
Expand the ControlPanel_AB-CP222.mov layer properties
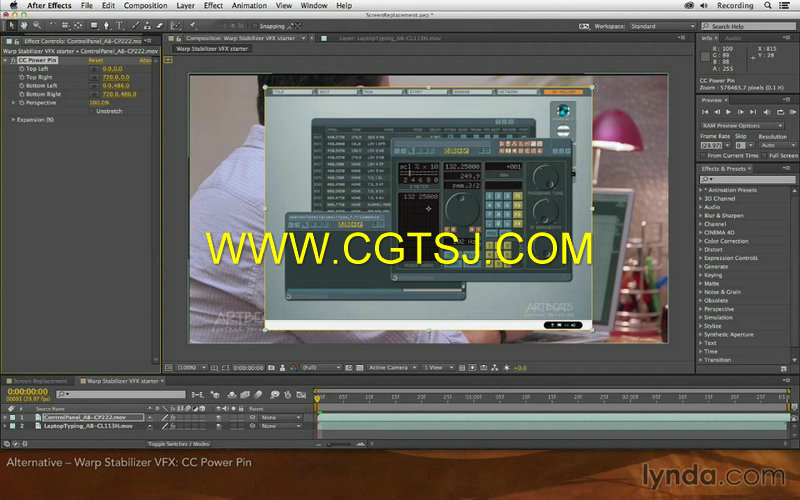click(x=6, y=417)
